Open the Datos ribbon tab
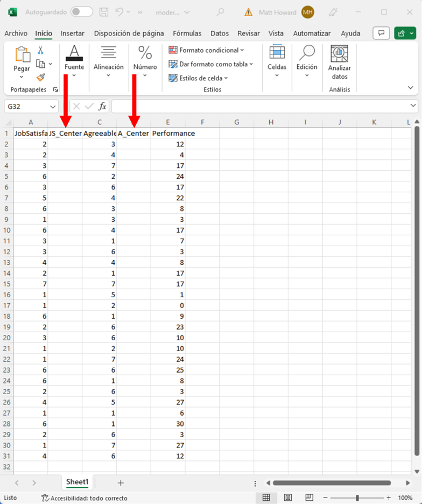Screen dimensions: 422x504 click(x=219, y=33)
